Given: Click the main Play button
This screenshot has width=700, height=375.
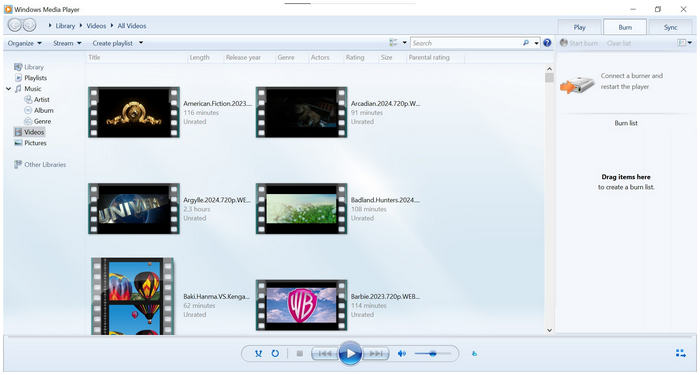Looking at the screenshot, I should [350, 354].
